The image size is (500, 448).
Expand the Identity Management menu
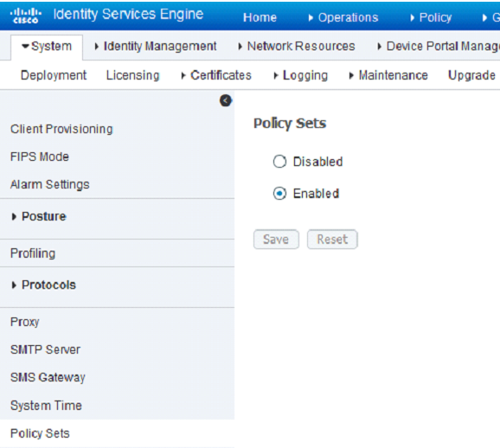(156, 47)
